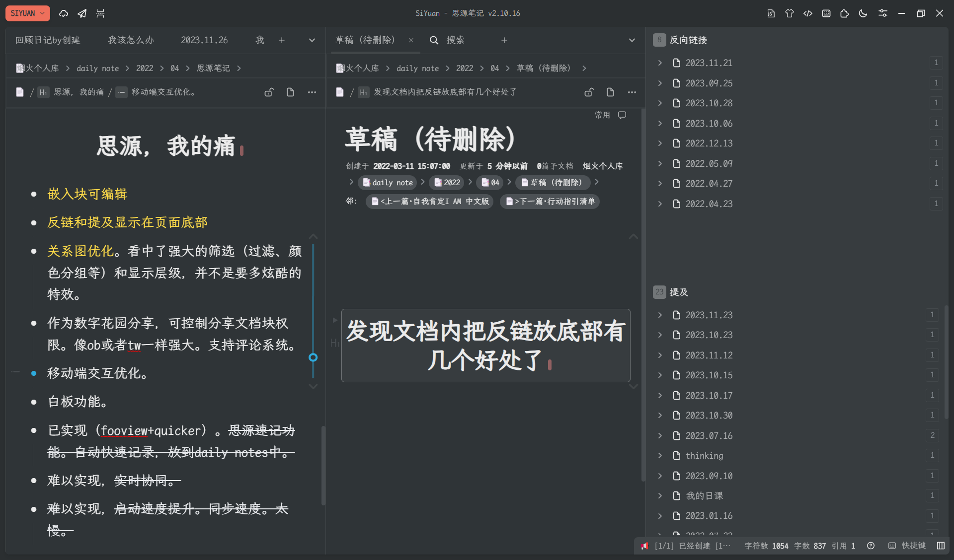Switch to the 我该怎么办 tab
This screenshot has height=560, width=954.
point(131,40)
